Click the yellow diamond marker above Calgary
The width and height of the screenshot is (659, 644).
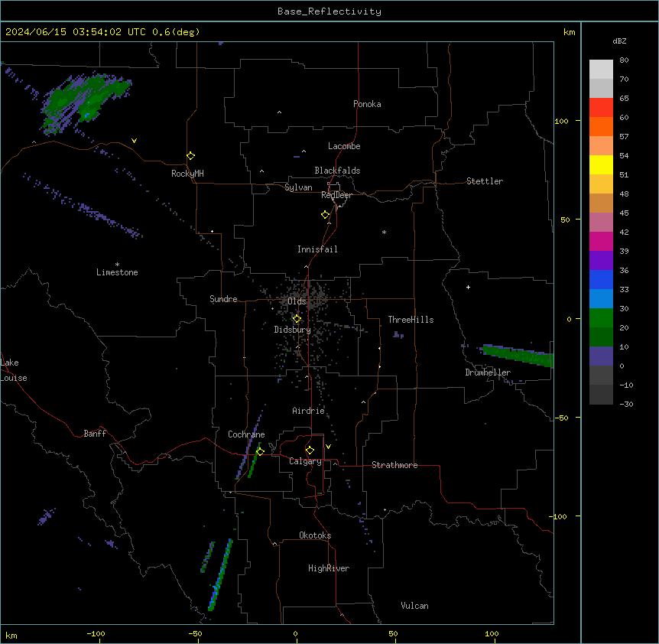pyautogui.click(x=310, y=450)
